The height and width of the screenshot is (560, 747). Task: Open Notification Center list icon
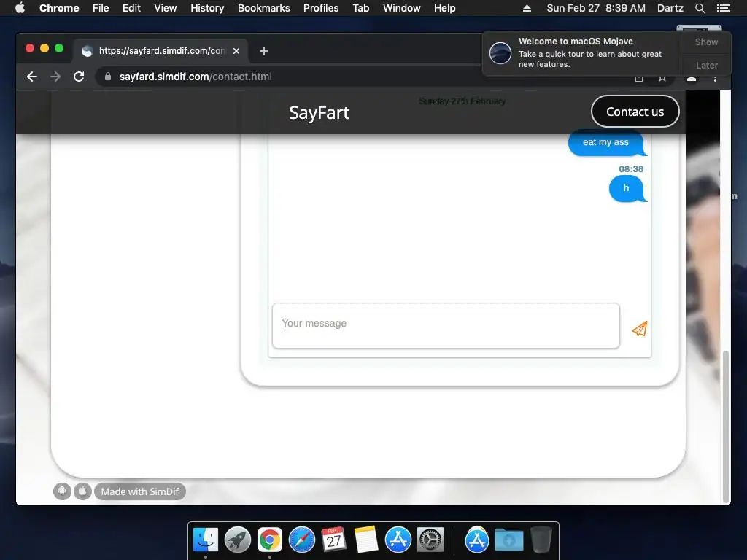point(723,8)
